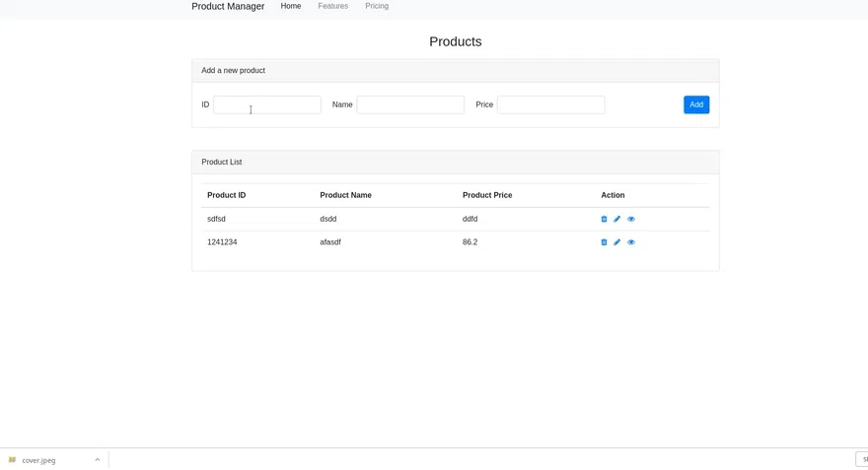This screenshot has height=470, width=868.
Task: Click the cover.jpeg file icon in downloads bar
Action: tap(12, 460)
